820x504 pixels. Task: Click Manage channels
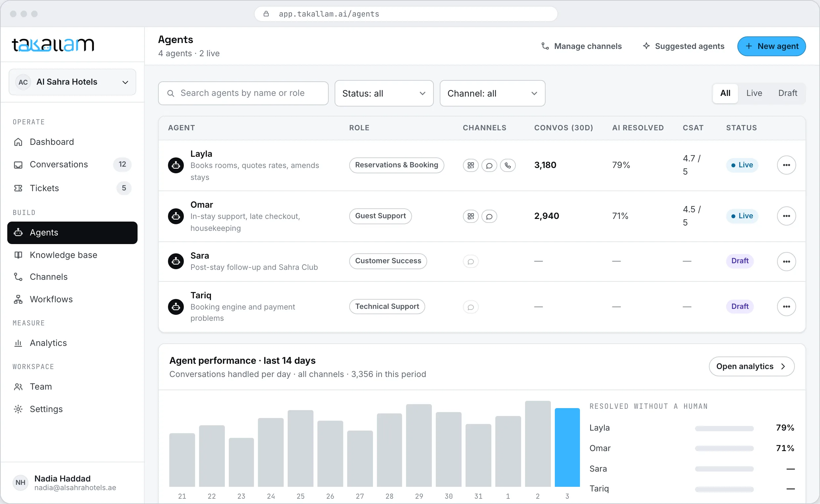pyautogui.click(x=581, y=46)
